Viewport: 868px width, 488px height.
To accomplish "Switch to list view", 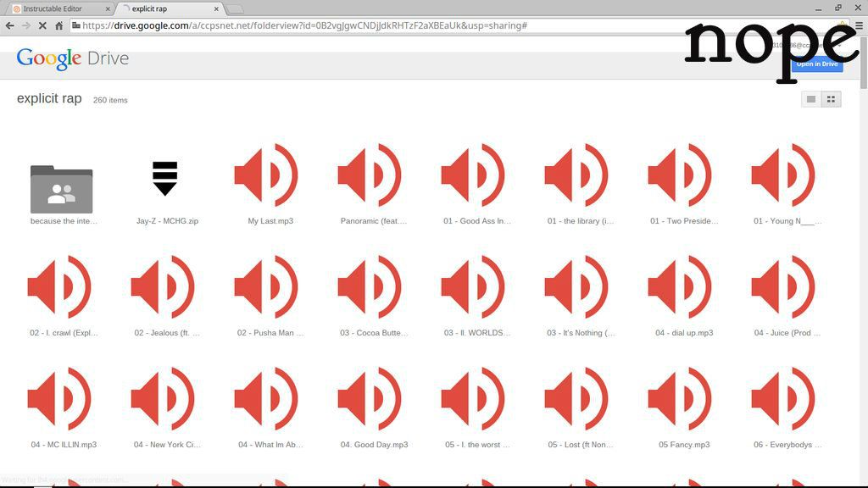I will 811,100.
